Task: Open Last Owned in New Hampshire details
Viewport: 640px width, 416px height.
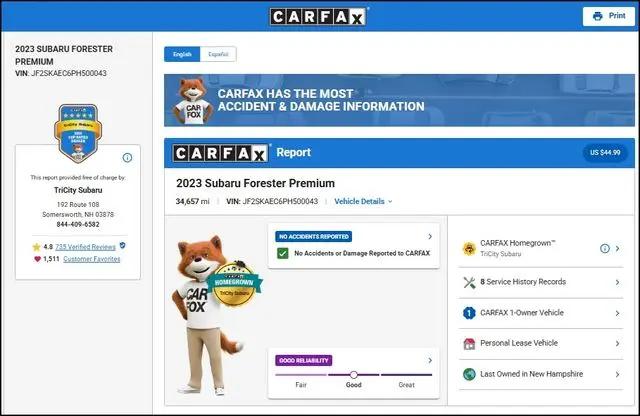Action: 541,374
